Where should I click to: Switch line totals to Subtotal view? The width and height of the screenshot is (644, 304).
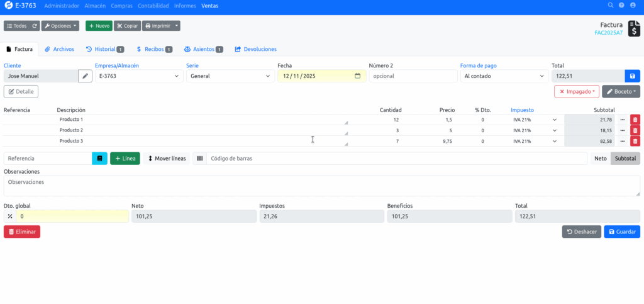(x=625, y=159)
